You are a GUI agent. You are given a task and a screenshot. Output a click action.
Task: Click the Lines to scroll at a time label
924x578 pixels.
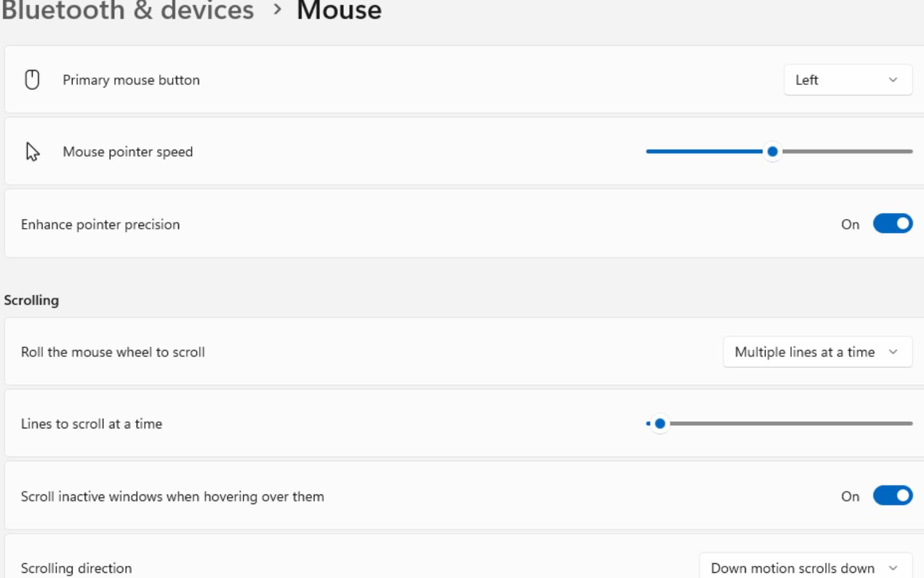point(91,425)
